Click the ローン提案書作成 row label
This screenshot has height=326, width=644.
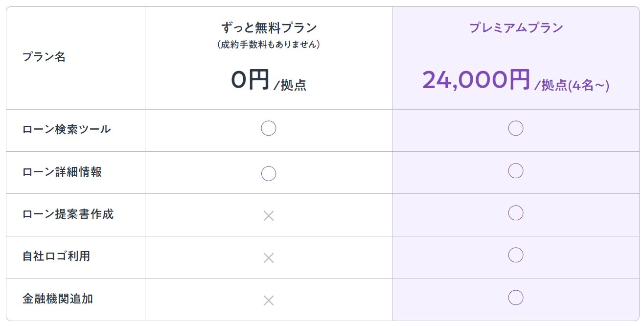tap(68, 214)
